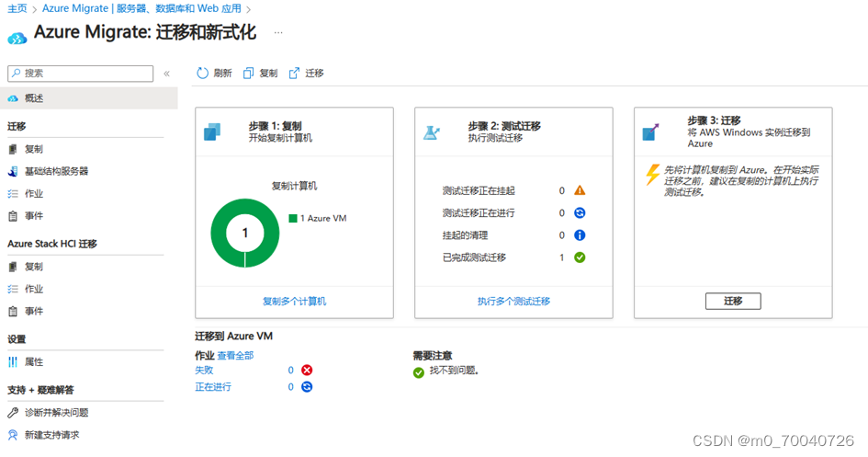This screenshot has width=868, height=457.
Task: Click the 步骤 1 复制 card icon
Action: (212, 131)
